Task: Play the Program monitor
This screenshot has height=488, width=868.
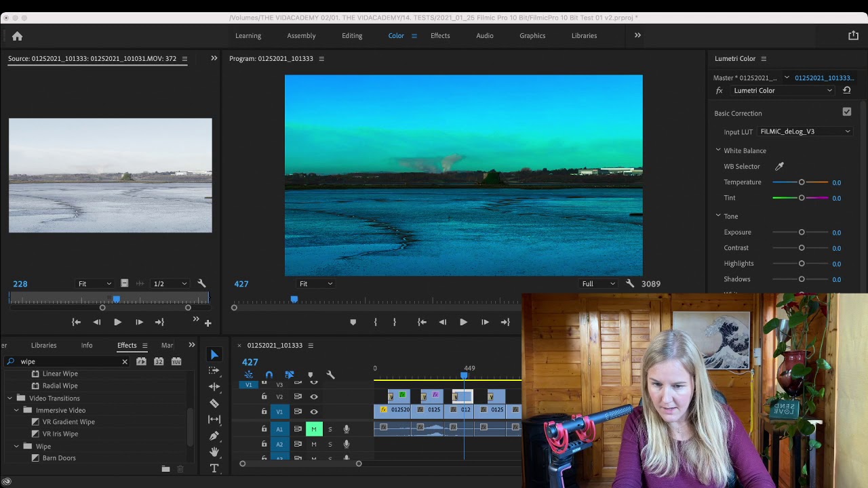Action: point(463,322)
